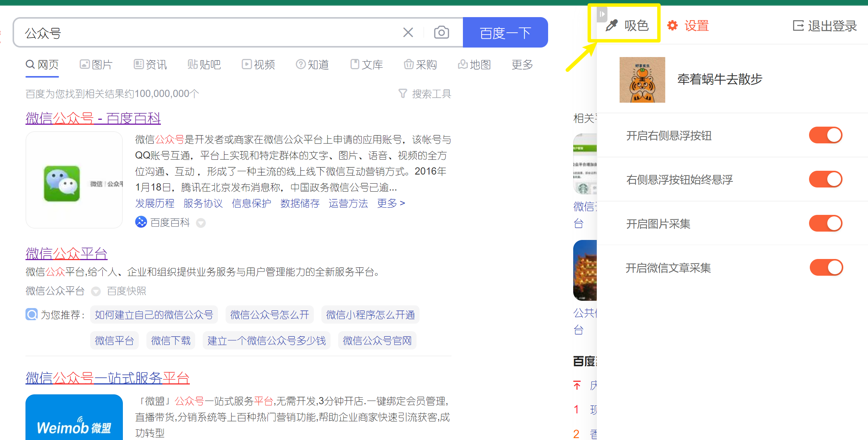Open the 地图 tab
The height and width of the screenshot is (440, 868).
[474, 65]
